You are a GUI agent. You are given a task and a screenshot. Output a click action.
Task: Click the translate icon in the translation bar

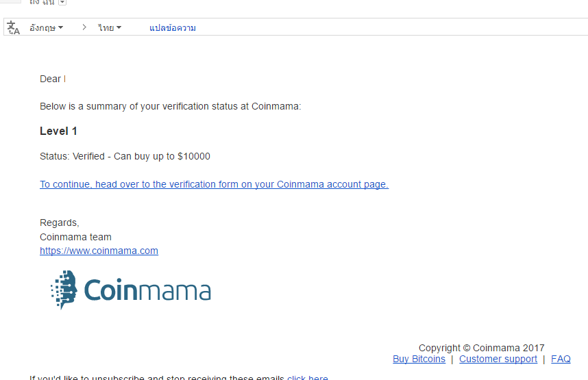coord(13,28)
